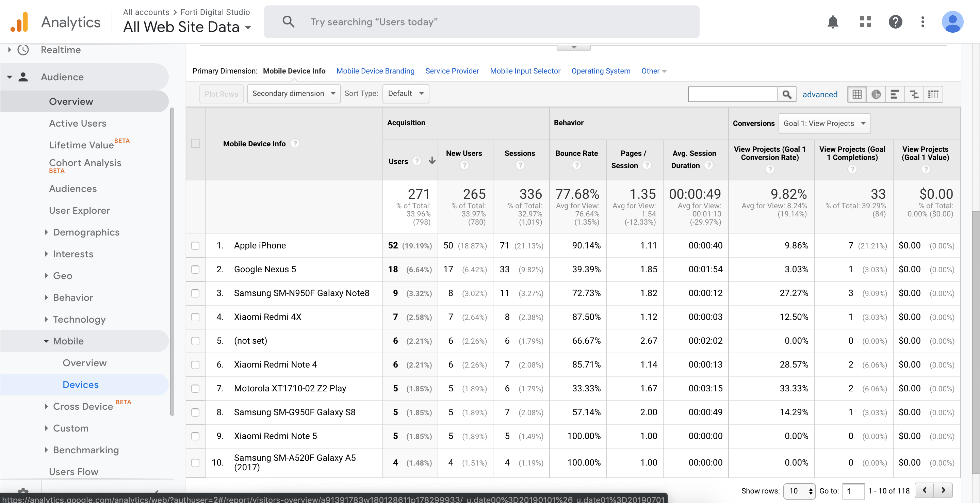Screen dimensions: 980x503
Task: Check the Motorola Z2 Play row
Action: [x=196, y=388]
